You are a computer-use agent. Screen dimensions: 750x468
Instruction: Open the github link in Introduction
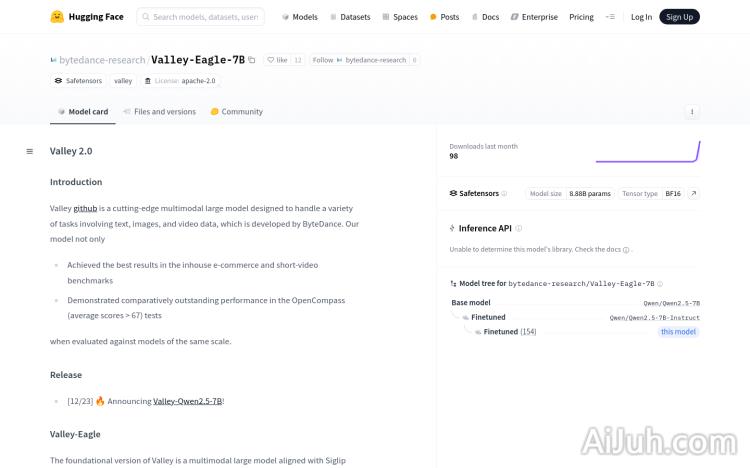tap(85, 208)
